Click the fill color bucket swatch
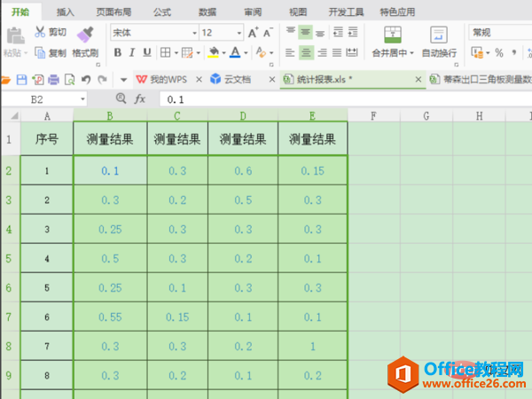The image size is (532, 399). click(x=214, y=52)
